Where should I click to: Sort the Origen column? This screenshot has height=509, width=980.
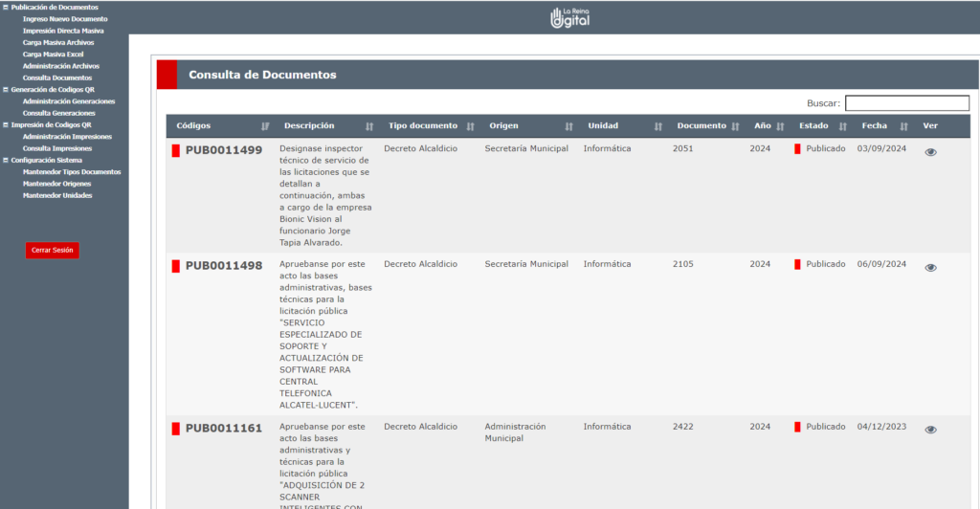(568, 126)
